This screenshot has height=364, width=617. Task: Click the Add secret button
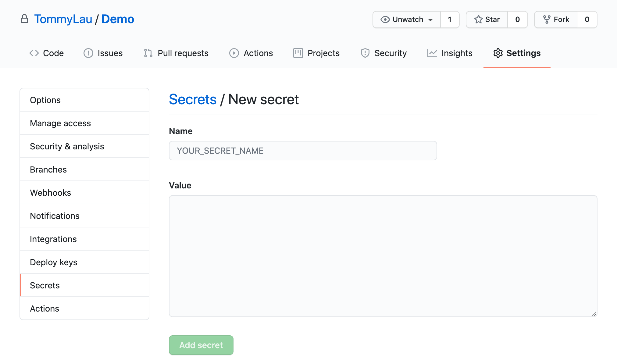[x=201, y=345]
